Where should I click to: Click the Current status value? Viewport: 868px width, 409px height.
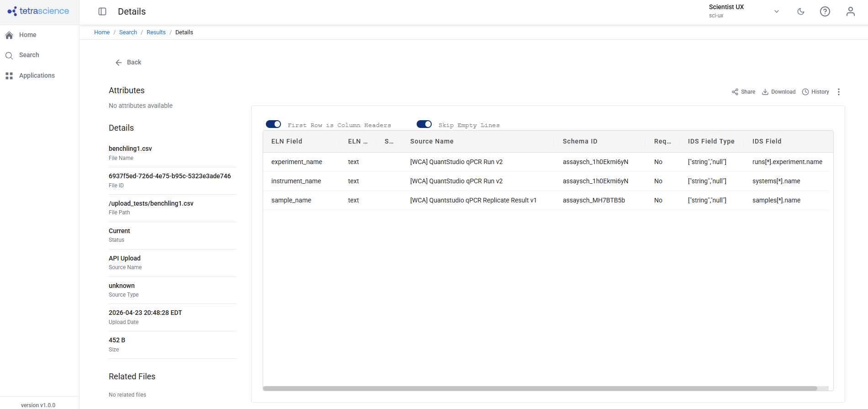119,231
